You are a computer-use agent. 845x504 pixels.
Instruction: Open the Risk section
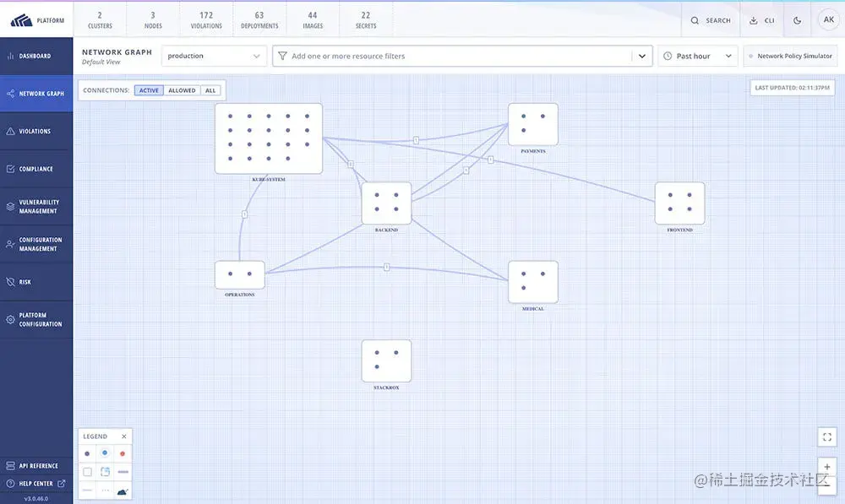(x=36, y=282)
